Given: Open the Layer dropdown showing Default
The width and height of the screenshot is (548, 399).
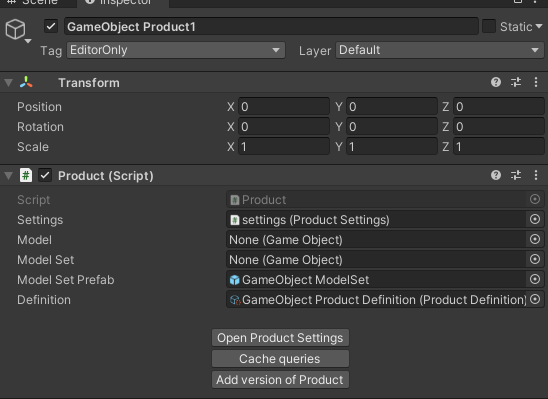Looking at the screenshot, I should 440,50.
